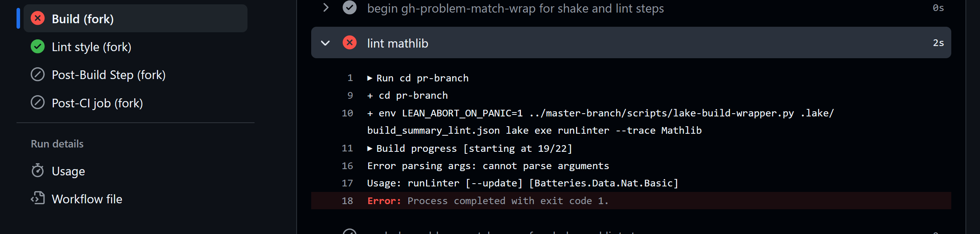This screenshot has height=234, width=980.
Task: Expand the begin gh-problem-match-wrap step
Action: (x=325, y=8)
